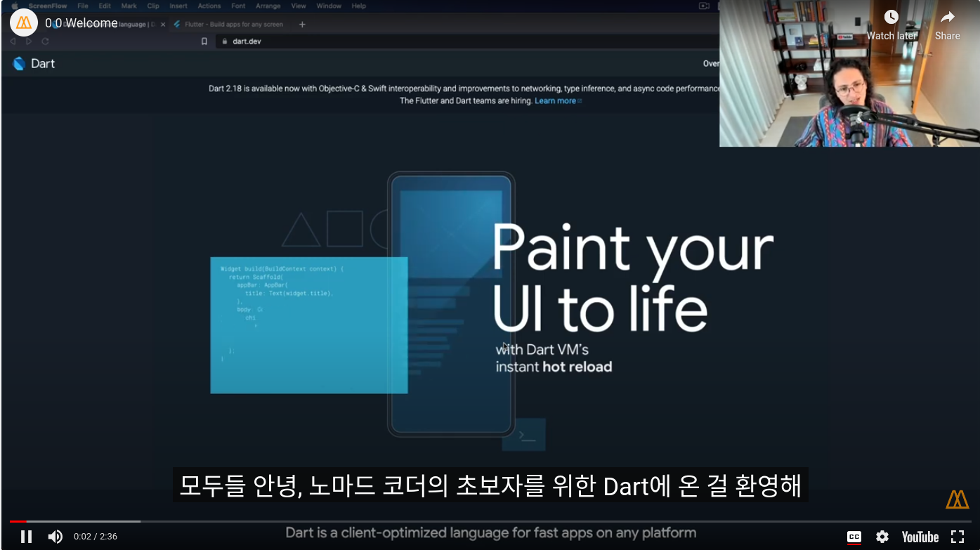The image size is (980, 550).
Task: Switch to the Flutter browser tab
Action: point(229,25)
